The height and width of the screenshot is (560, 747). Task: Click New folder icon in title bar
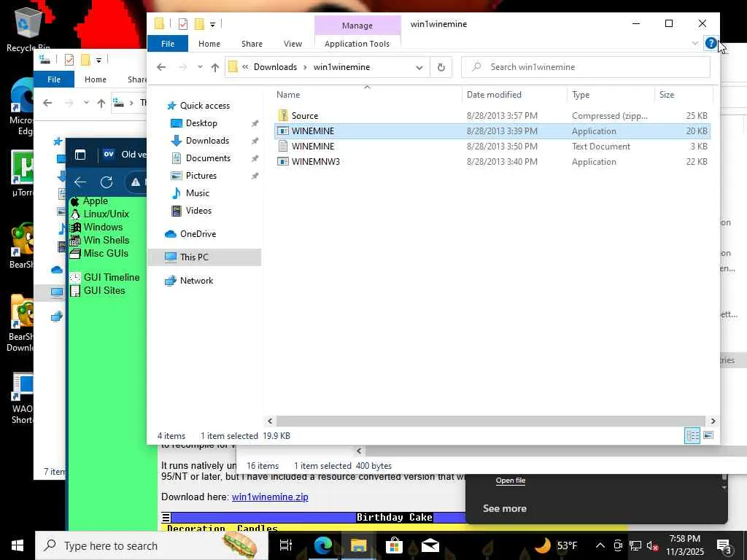pyautogui.click(x=199, y=24)
